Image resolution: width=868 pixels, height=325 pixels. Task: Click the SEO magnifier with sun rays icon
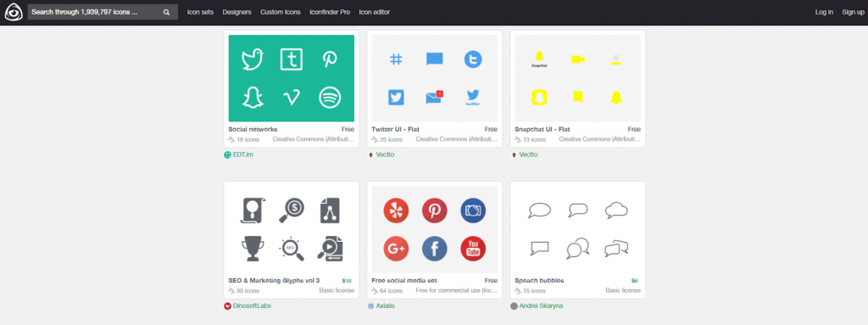tap(292, 249)
